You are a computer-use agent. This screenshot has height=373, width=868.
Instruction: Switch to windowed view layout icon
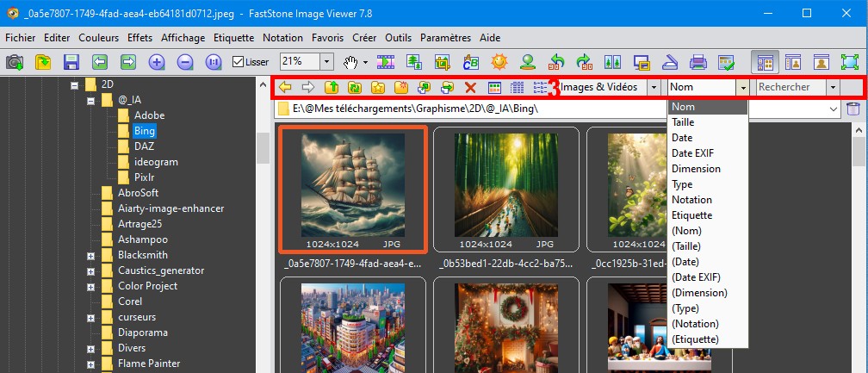(x=793, y=61)
